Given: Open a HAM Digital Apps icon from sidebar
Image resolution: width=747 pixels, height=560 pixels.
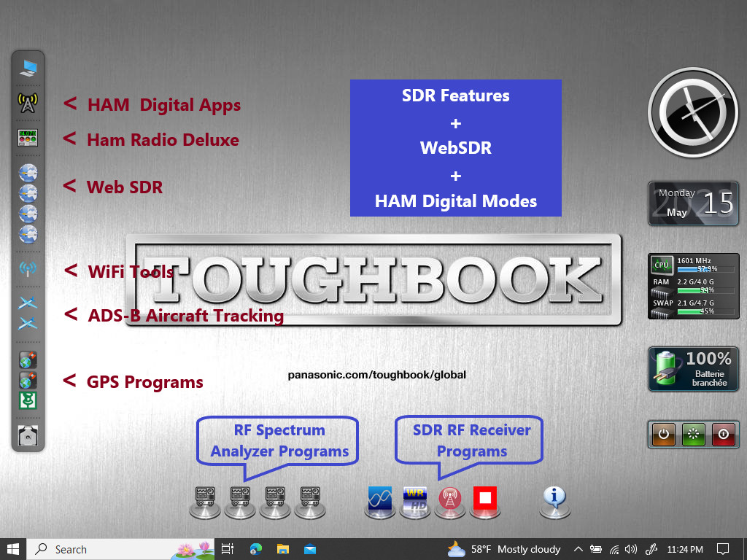Looking at the screenshot, I should point(27,103).
